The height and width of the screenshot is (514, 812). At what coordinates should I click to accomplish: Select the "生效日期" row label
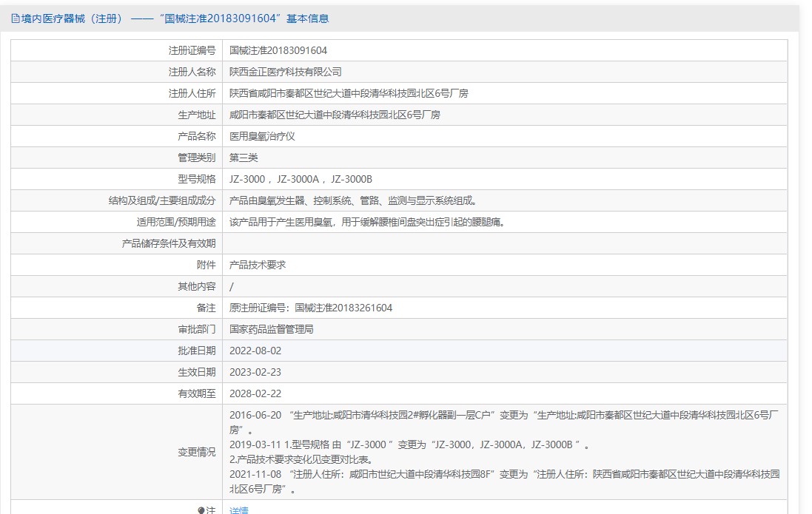click(x=196, y=372)
